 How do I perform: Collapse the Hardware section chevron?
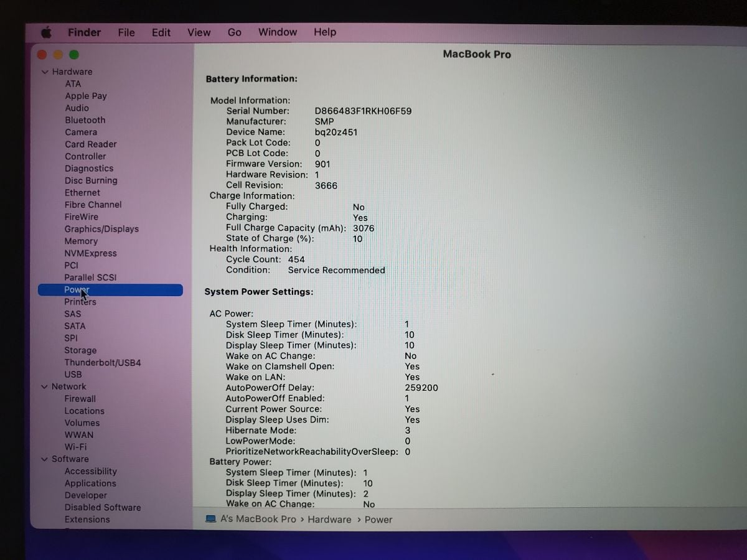click(45, 72)
